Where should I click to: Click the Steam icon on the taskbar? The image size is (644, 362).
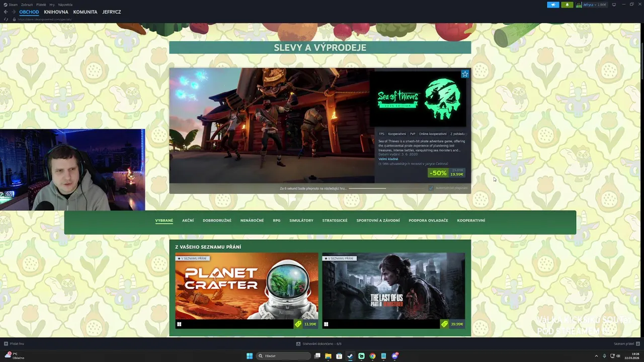point(350,356)
